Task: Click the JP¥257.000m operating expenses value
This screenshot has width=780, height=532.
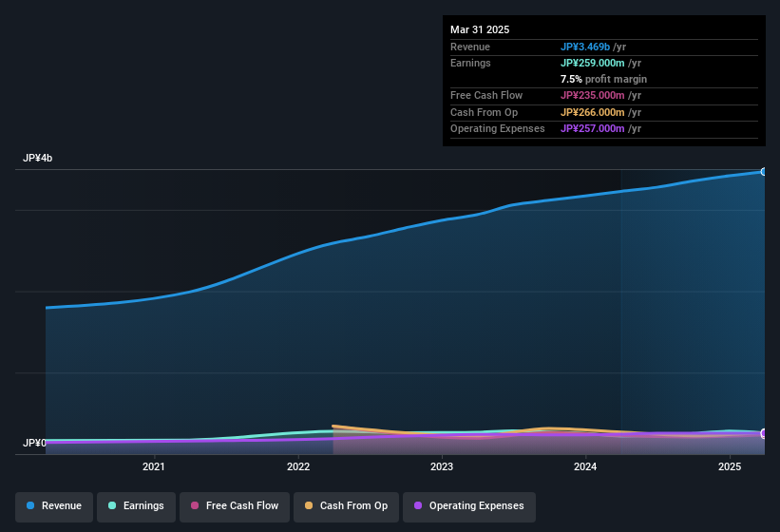Action: click(x=593, y=129)
